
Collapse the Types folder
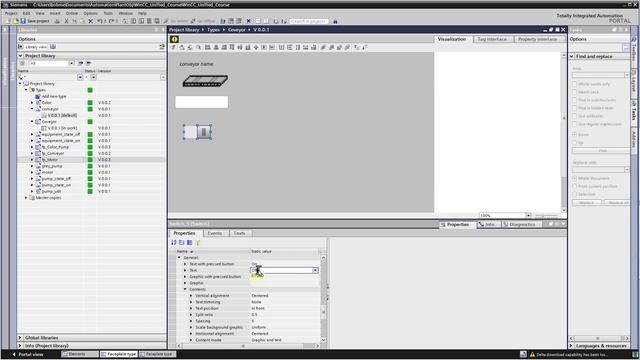pos(27,90)
